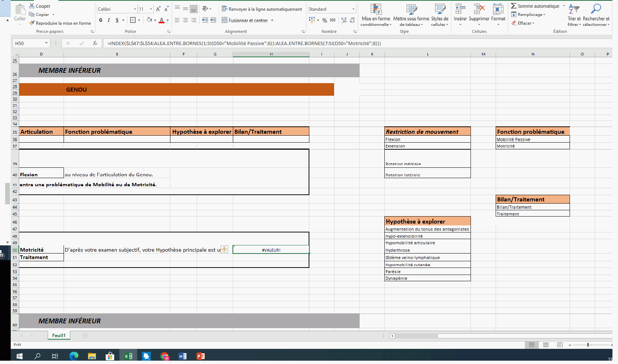Viewport: 618px width, 364px height.
Task: Toggle bold (G) formatting
Action: [x=101, y=20]
